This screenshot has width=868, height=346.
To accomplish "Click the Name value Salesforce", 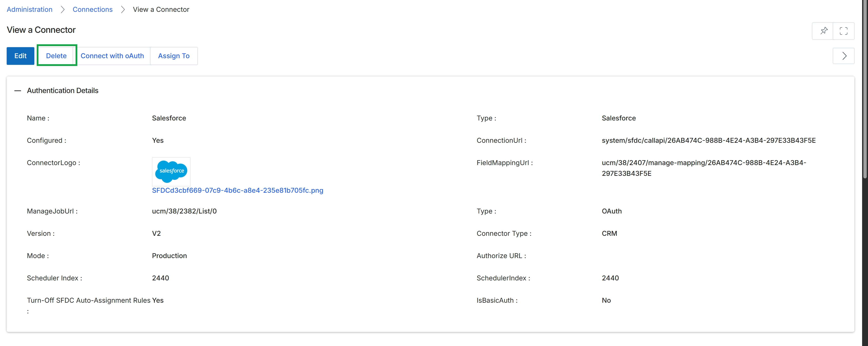I will coord(169,118).
